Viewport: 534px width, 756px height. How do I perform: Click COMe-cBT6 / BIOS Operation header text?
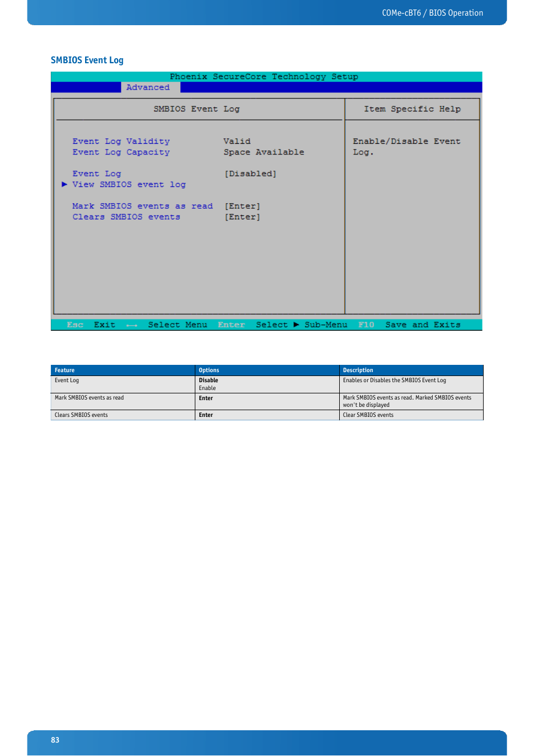click(433, 13)
